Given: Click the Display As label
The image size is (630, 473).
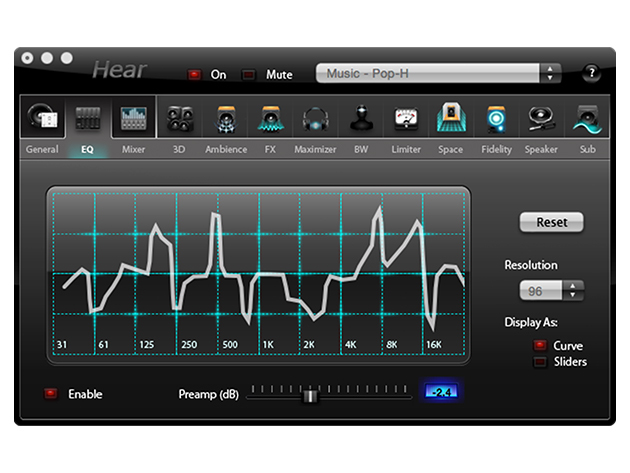Looking at the screenshot, I should [531, 322].
